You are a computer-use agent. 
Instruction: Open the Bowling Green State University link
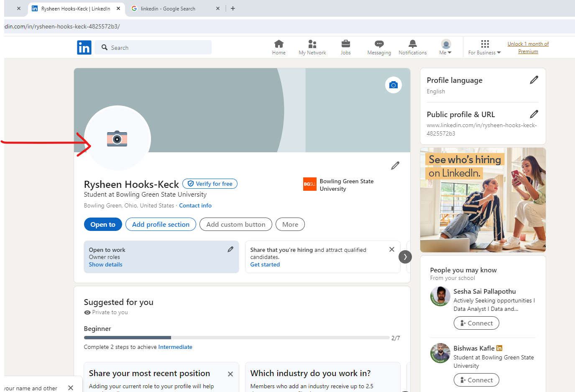pyautogui.click(x=339, y=184)
